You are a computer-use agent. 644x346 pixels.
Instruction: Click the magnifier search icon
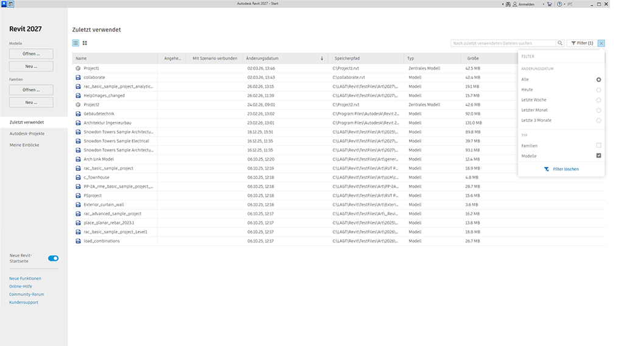coord(560,43)
